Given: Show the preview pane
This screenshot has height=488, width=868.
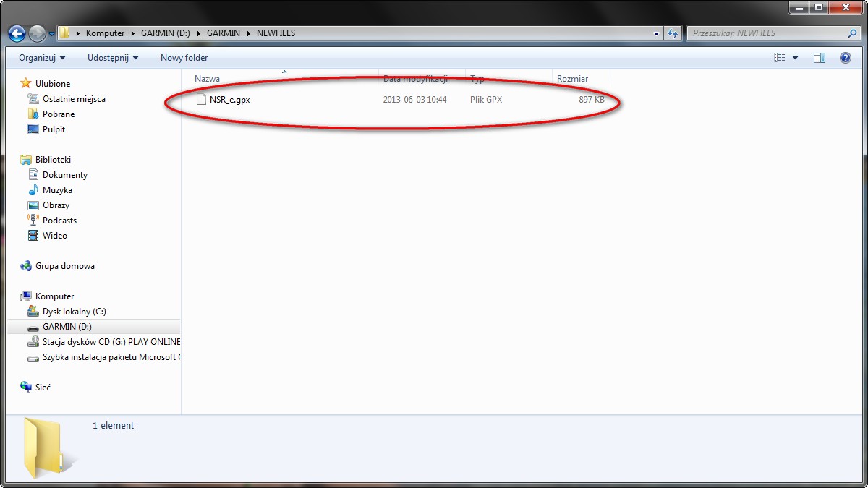Looking at the screenshot, I should (820, 58).
